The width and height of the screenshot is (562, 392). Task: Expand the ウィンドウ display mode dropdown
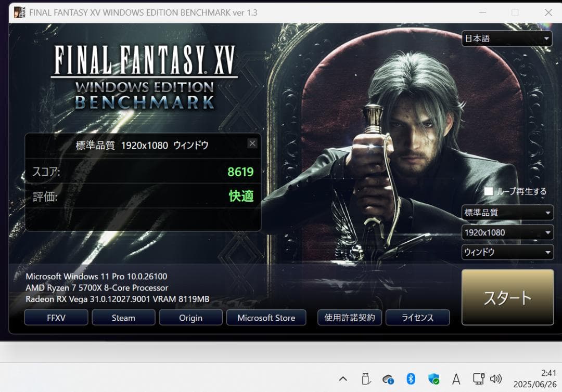click(507, 252)
